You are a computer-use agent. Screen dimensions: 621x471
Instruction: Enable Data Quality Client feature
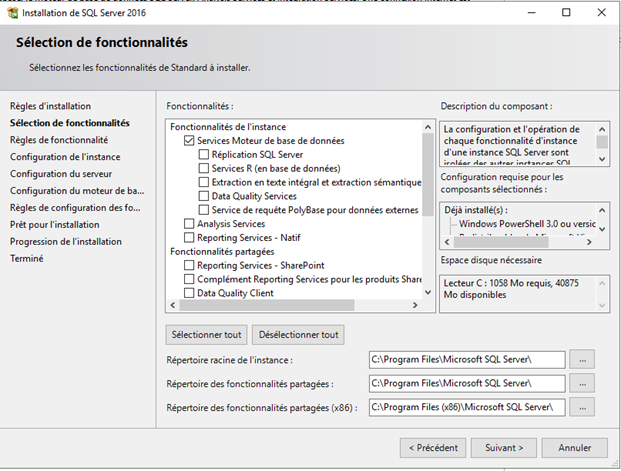pyautogui.click(x=189, y=294)
